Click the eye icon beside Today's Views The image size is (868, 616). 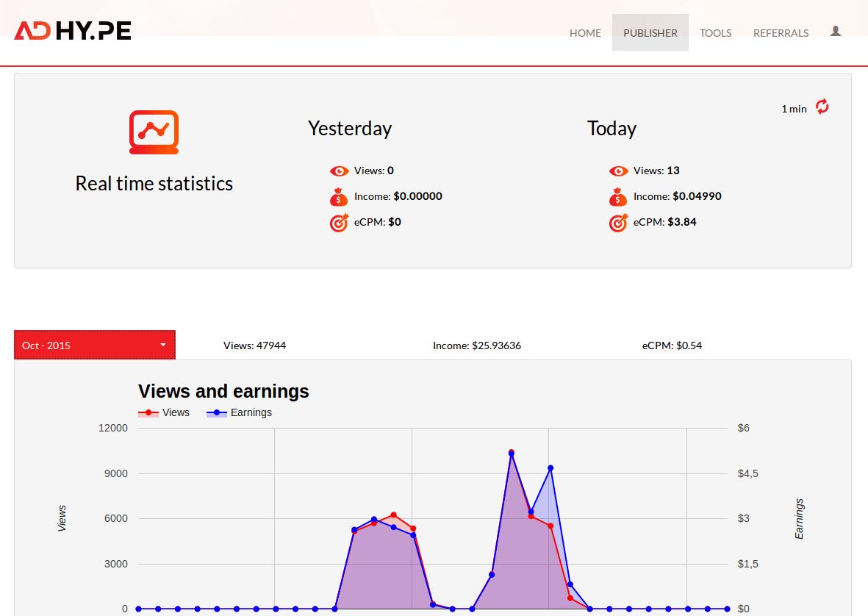[x=618, y=171]
